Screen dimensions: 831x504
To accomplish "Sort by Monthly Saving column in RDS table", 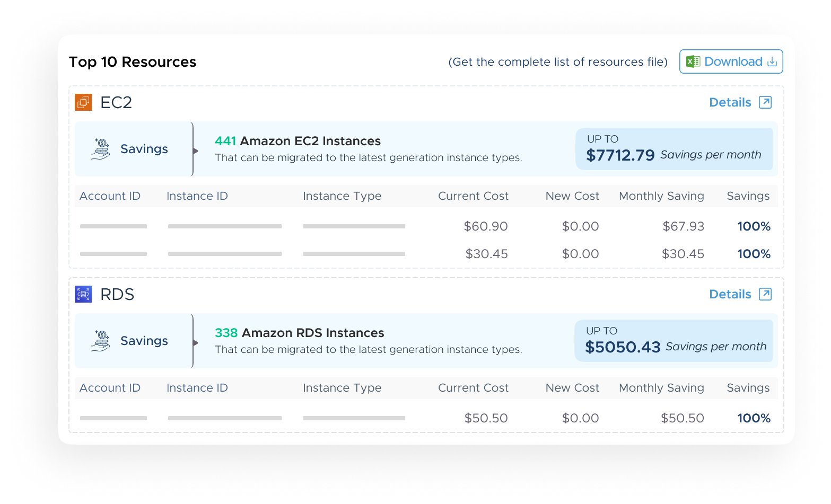I will click(661, 387).
